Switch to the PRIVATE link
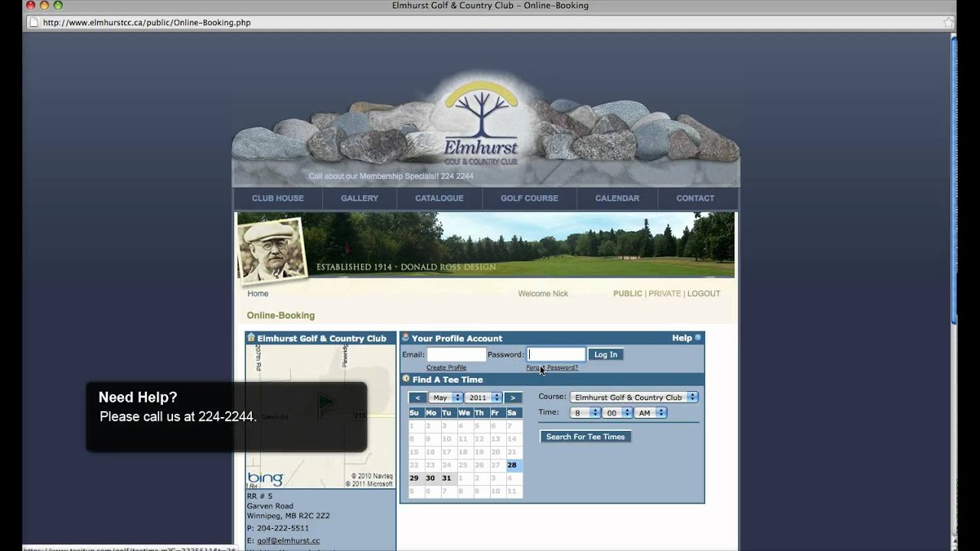The image size is (980, 551). [x=665, y=293]
